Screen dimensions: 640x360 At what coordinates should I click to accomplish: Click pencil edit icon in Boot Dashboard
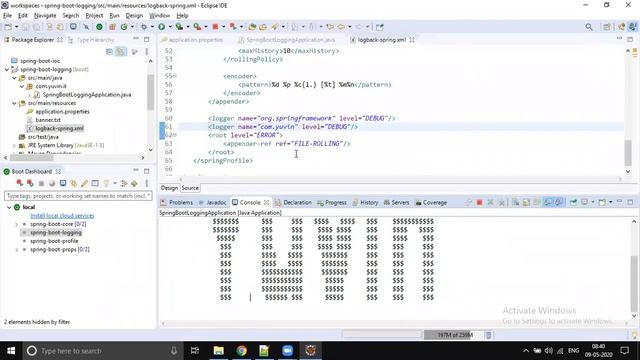[x=84, y=183]
